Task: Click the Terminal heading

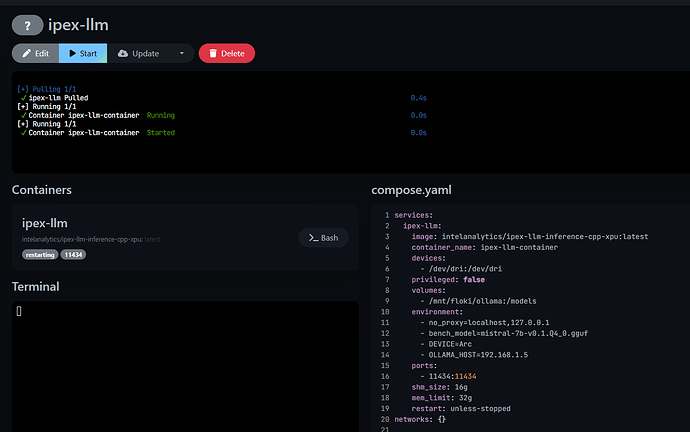Action: (36, 287)
